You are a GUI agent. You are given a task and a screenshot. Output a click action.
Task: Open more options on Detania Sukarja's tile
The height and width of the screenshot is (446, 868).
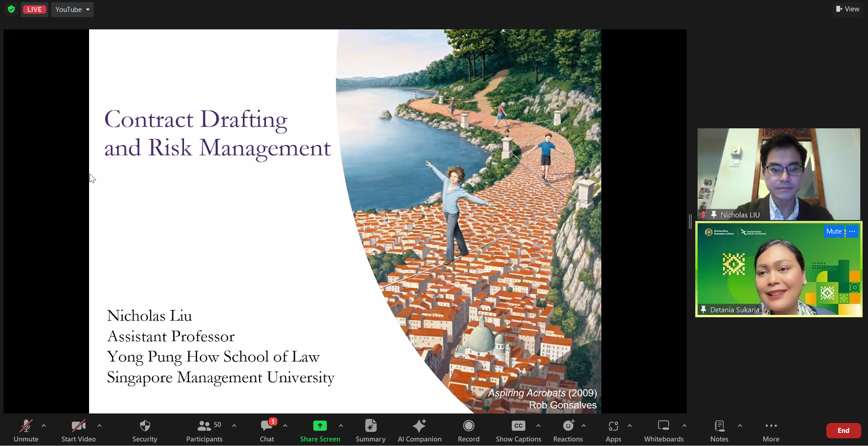coord(852,231)
